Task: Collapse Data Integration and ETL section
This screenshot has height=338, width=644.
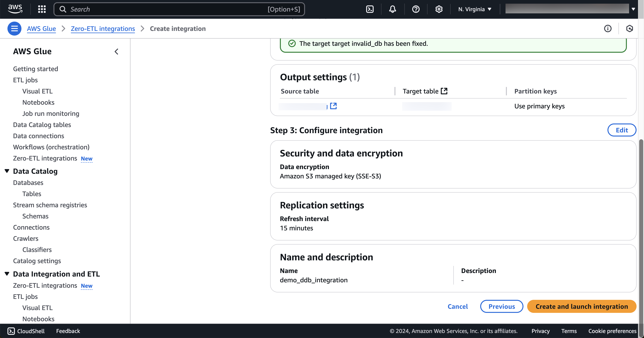Action: coord(7,274)
